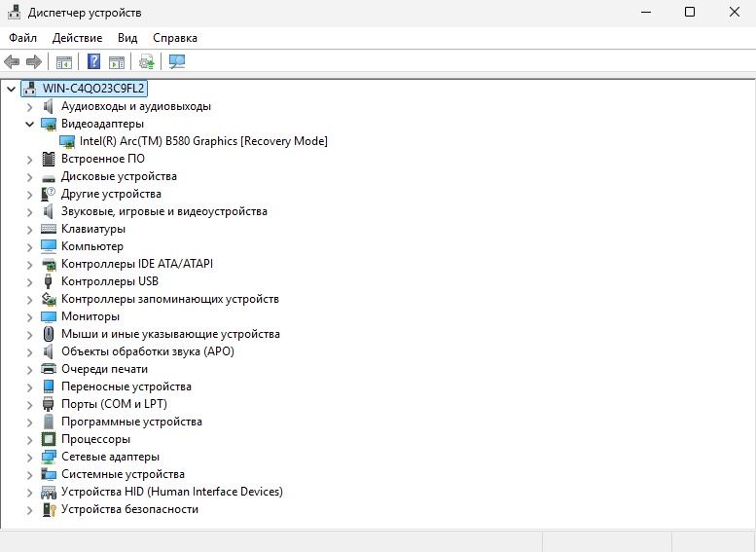Viewport: 756px width, 552px height.
Task: Toggle the action pane toolbar icon
Action: 117,61
